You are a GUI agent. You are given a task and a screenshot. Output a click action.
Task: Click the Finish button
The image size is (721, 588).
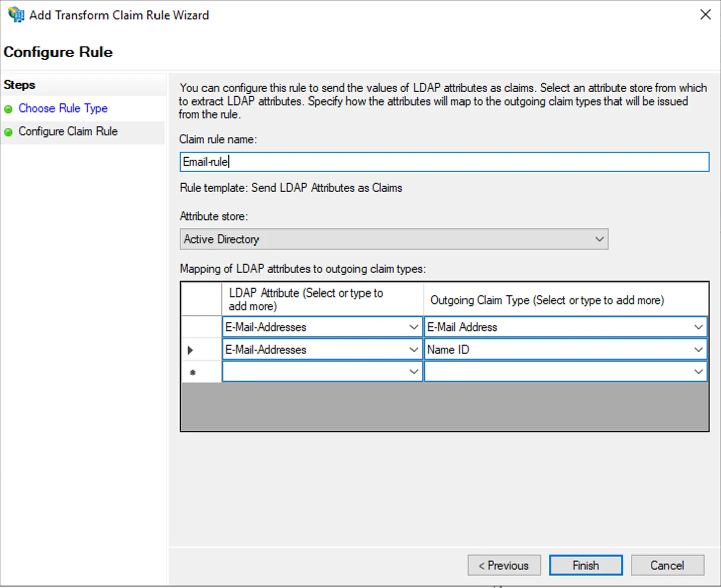click(x=585, y=565)
